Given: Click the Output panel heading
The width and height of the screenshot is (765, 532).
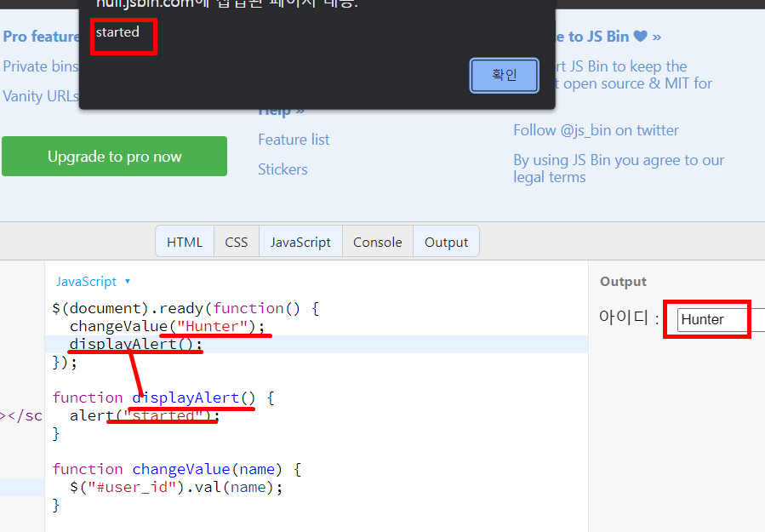Looking at the screenshot, I should click(x=623, y=282).
